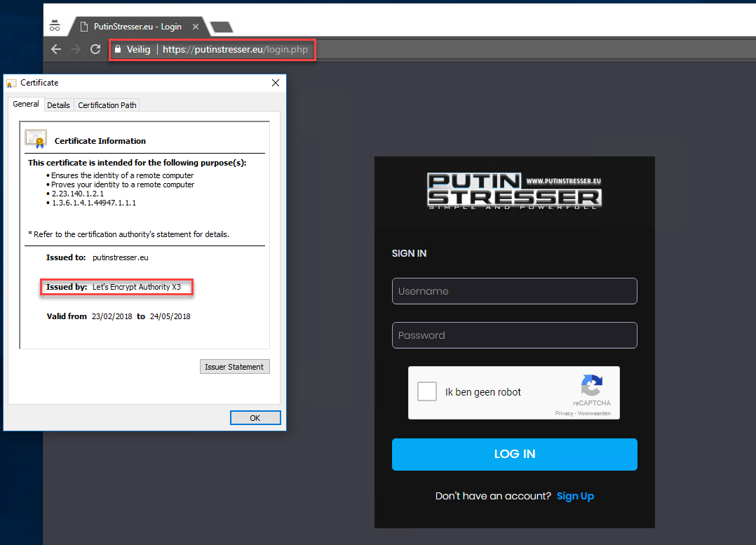Switch to the General certificate tab
The width and height of the screenshot is (756, 545).
click(26, 104)
